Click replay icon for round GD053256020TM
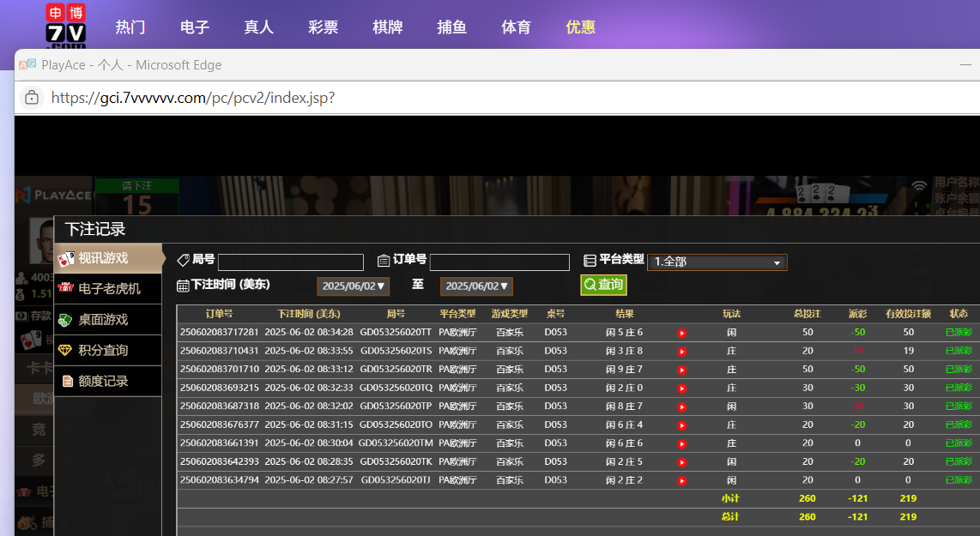Image resolution: width=980 pixels, height=536 pixels. coord(681,443)
